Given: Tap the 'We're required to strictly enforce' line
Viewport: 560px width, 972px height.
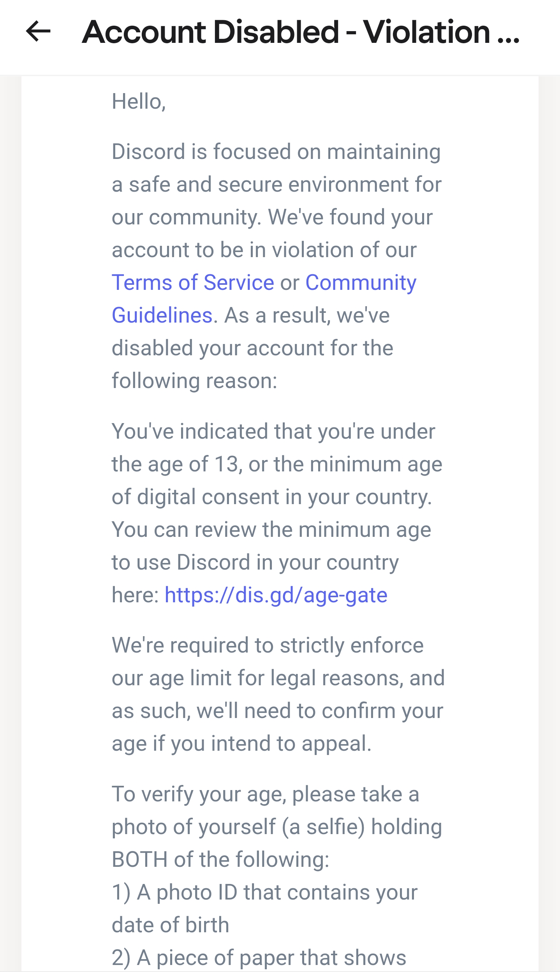Looking at the screenshot, I should (268, 646).
